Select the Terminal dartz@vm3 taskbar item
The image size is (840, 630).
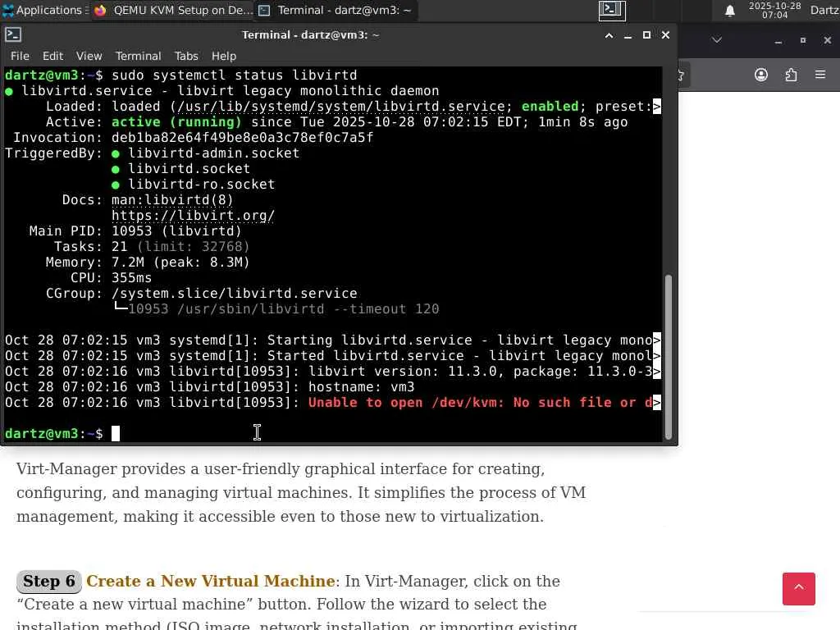336,10
